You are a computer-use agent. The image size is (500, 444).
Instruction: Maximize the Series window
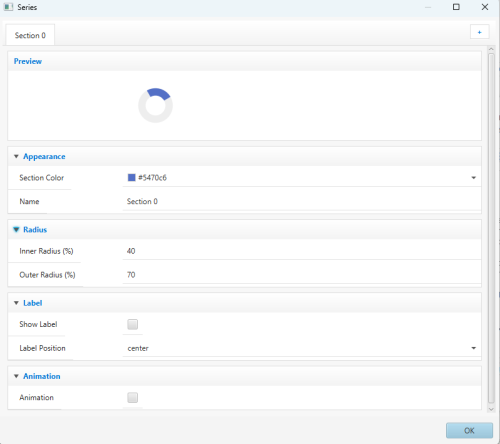pyautogui.click(x=456, y=7)
